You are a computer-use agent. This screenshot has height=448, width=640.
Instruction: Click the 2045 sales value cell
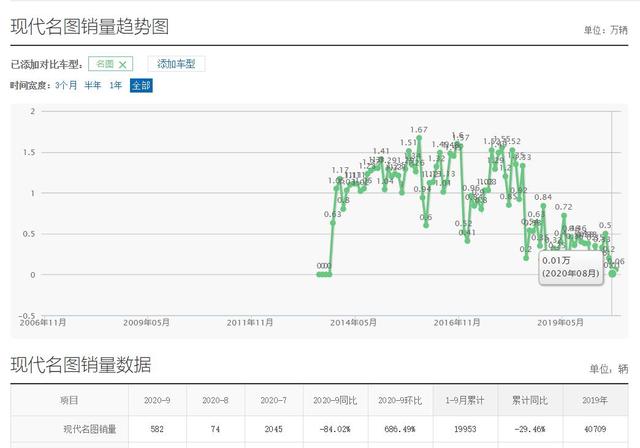point(273,429)
